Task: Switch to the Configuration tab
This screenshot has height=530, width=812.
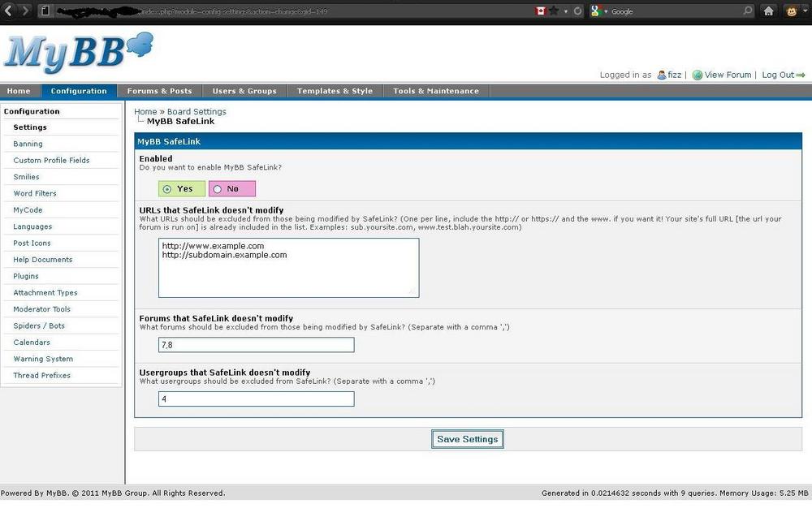Action: (x=79, y=91)
